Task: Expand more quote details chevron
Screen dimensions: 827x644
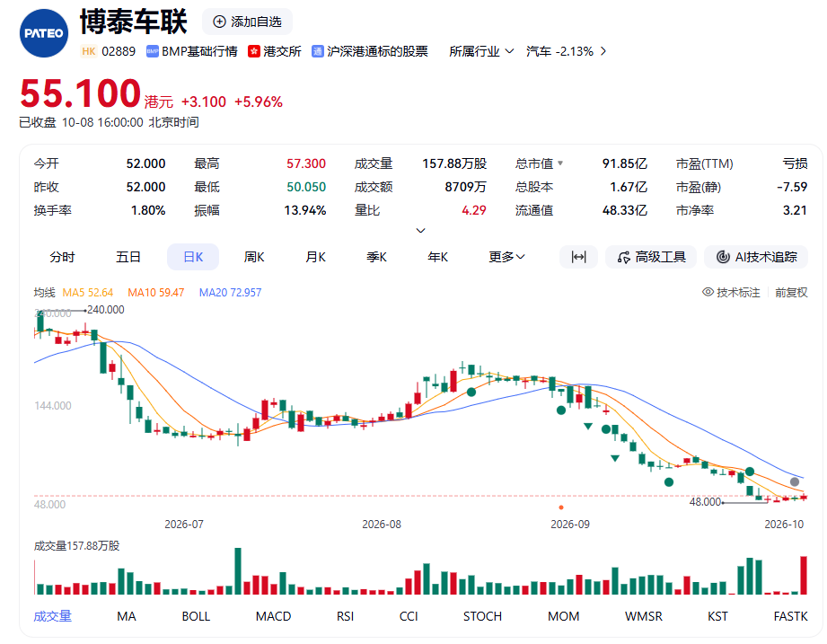Action: [420, 231]
